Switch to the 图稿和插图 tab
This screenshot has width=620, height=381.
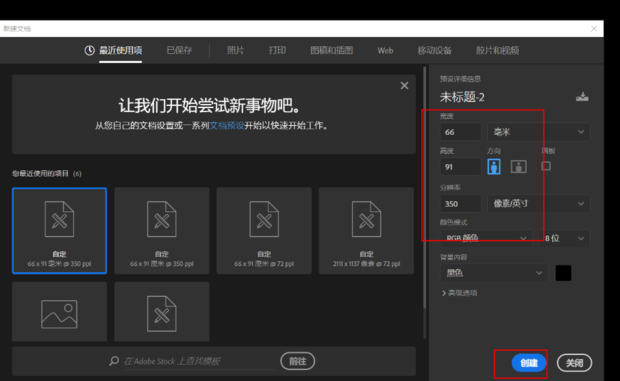[331, 50]
